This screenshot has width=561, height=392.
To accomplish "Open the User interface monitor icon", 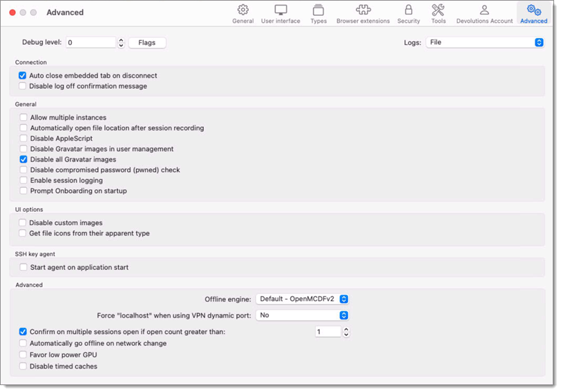I will (x=280, y=10).
